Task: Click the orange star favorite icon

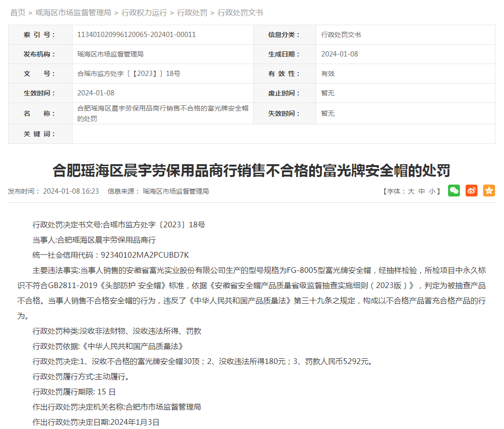Action: tap(489, 190)
